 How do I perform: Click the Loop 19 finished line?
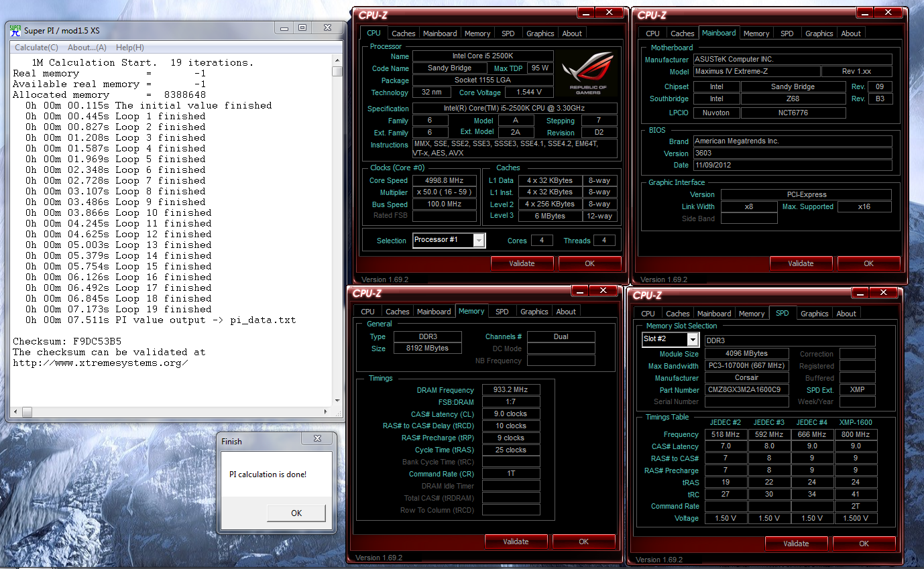[119, 309]
